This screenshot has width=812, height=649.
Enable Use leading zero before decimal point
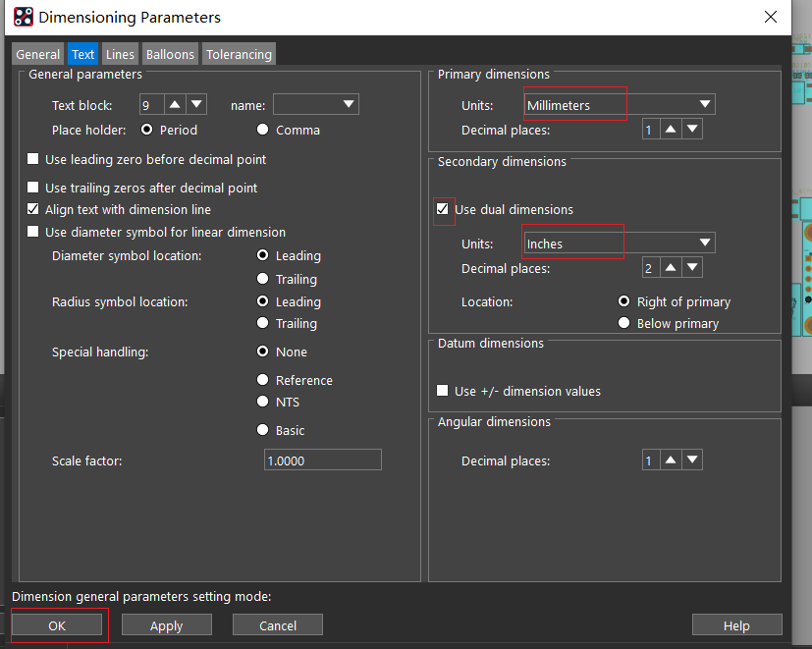click(x=33, y=159)
